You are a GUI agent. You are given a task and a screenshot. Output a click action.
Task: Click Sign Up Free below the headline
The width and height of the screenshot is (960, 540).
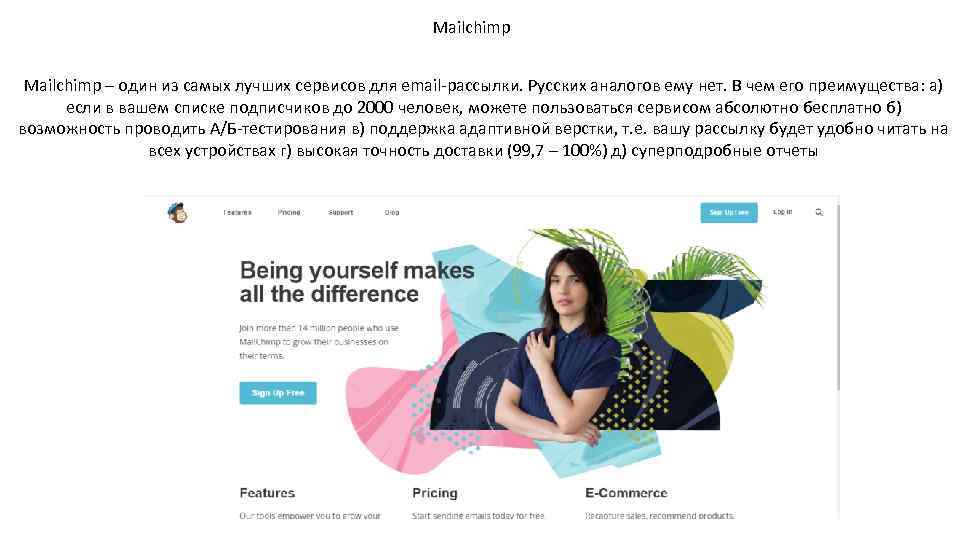coord(278,393)
